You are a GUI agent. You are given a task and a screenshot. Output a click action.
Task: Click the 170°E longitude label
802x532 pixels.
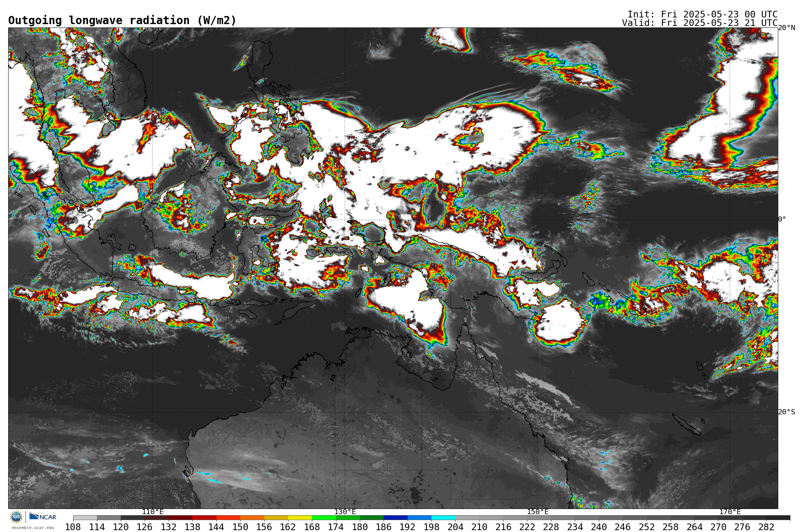[x=730, y=512]
